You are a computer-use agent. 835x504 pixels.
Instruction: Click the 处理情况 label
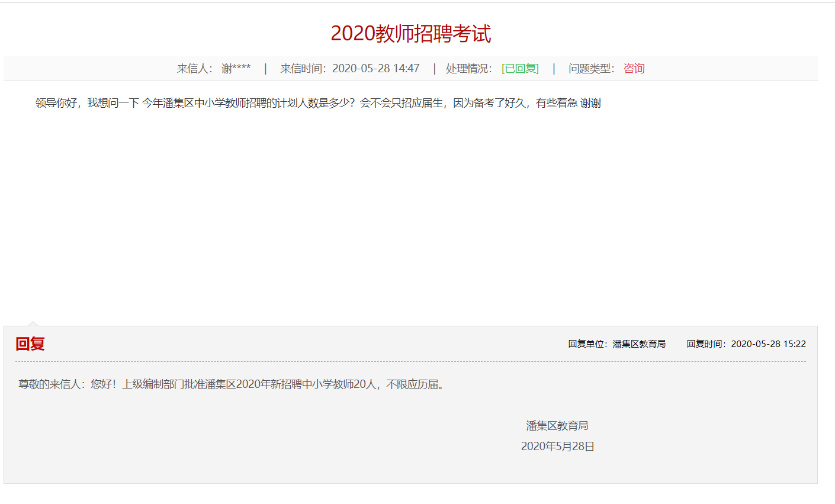468,69
